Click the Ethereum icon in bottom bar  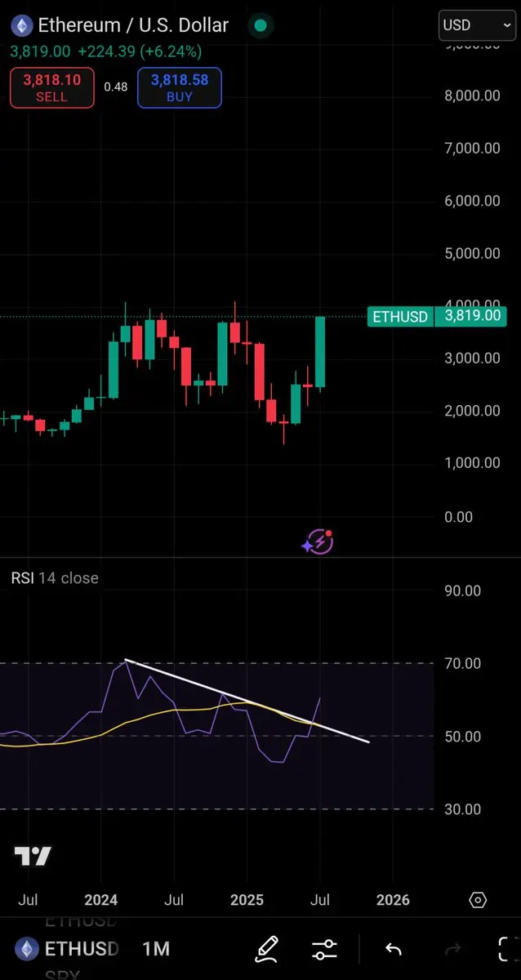(29, 949)
